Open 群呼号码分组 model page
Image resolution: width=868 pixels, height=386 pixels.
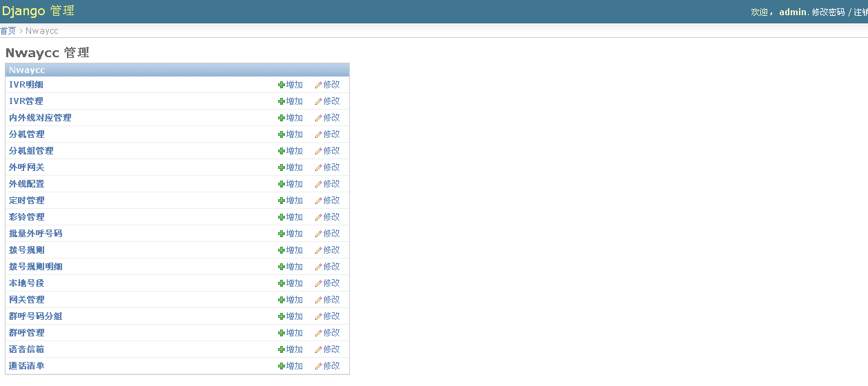click(36, 316)
